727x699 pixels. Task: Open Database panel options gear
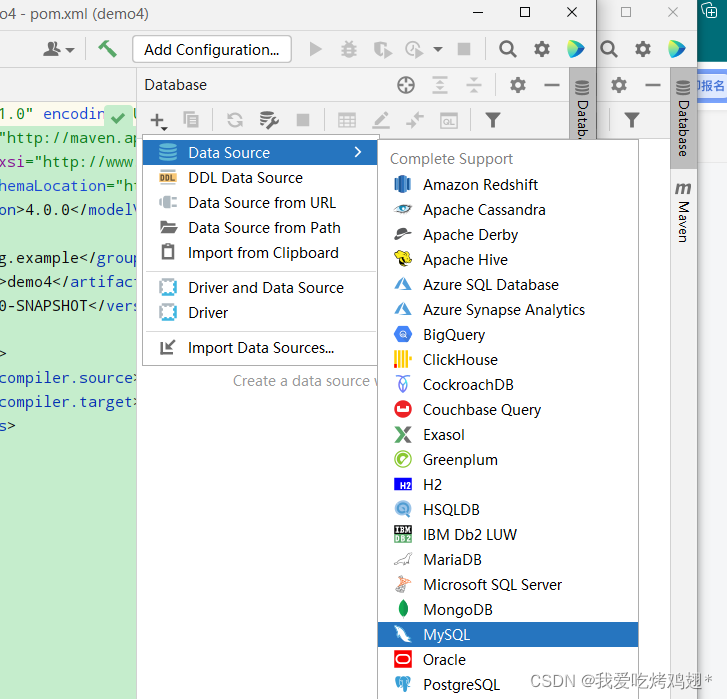click(517, 85)
